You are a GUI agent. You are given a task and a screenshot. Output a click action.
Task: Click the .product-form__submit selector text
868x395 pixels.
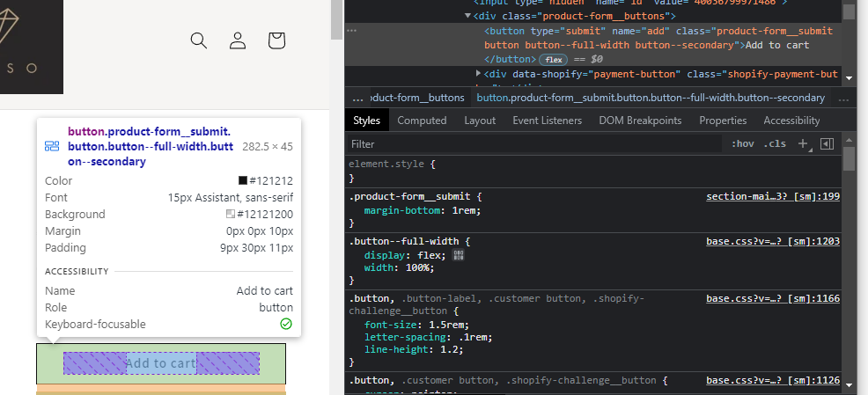tap(409, 196)
